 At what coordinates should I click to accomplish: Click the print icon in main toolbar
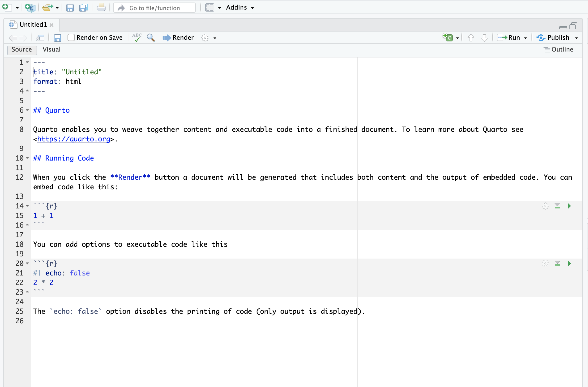coord(101,8)
